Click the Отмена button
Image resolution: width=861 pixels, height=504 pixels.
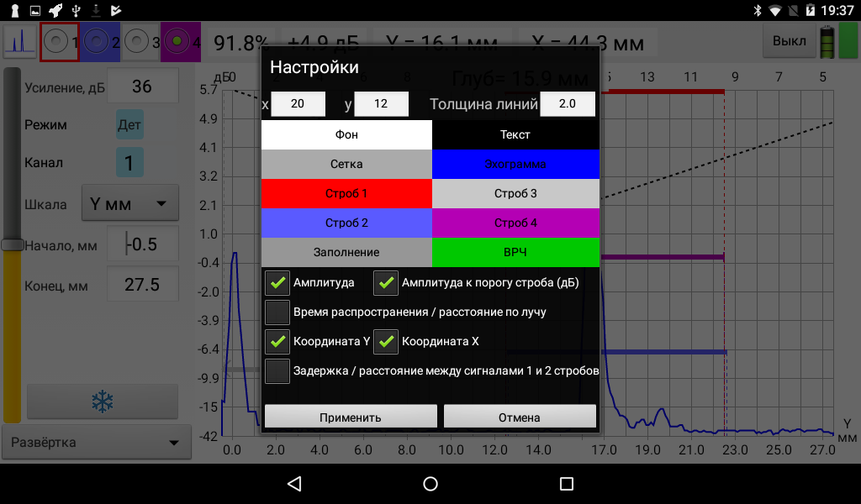point(520,417)
